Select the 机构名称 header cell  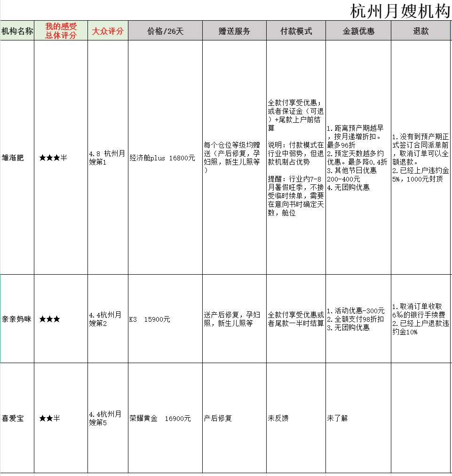(x=17, y=31)
